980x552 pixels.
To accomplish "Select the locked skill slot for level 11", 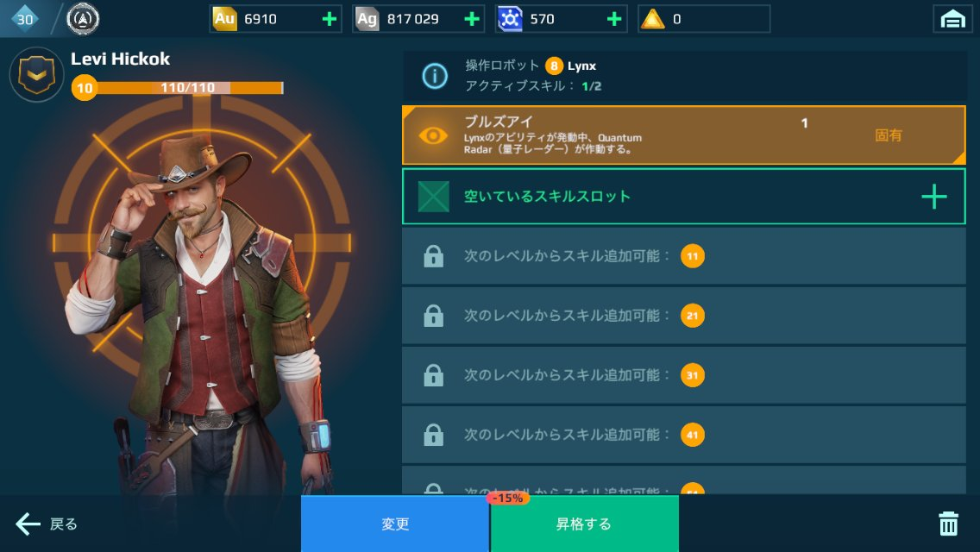I will coord(684,256).
